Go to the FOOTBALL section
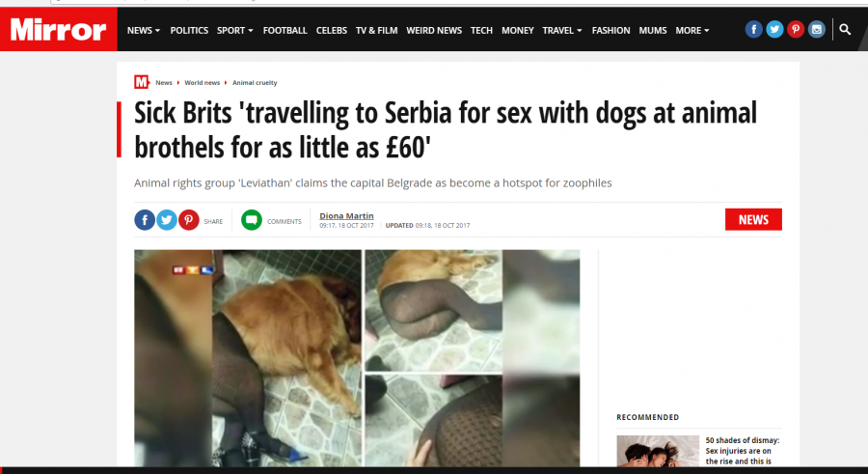 coord(285,31)
